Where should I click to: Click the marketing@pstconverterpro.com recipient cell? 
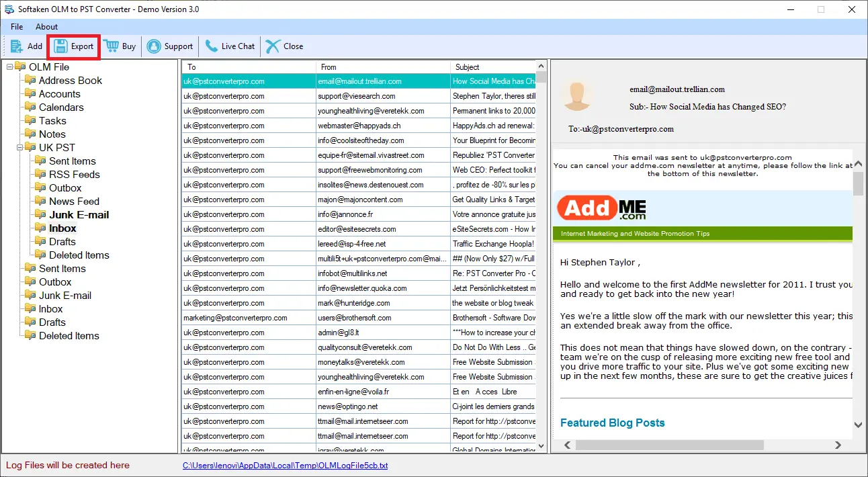[x=249, y=318]
